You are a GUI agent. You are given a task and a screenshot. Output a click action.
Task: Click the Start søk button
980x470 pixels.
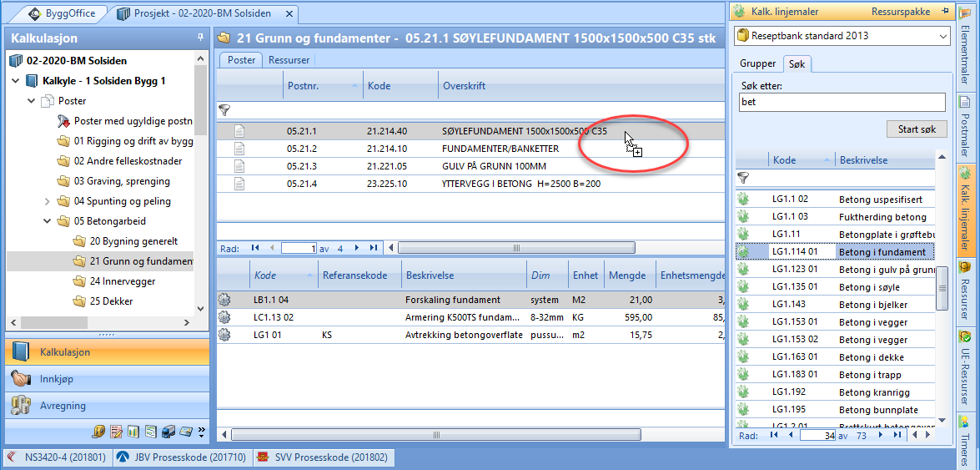pos(917,129)
